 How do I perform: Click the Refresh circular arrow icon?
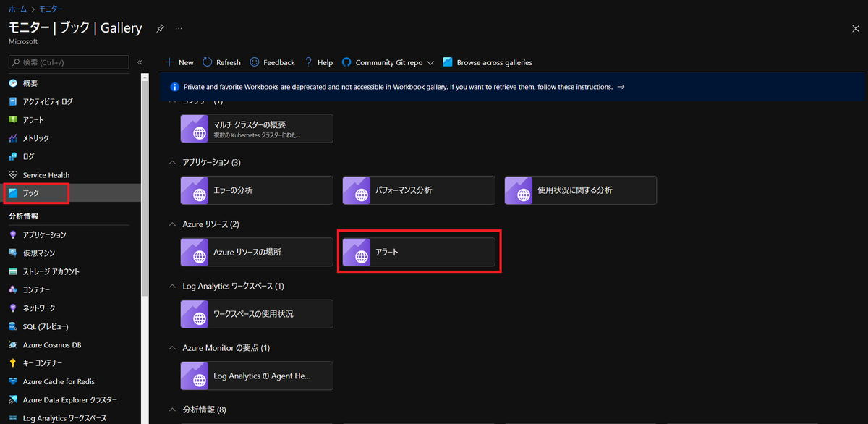(208, 62)
